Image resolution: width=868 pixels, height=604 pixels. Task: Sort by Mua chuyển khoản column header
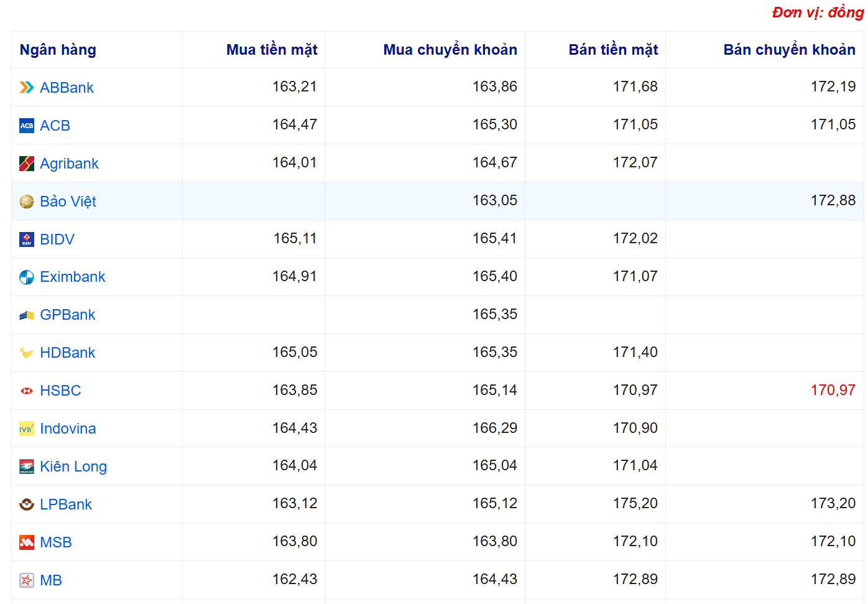coord(450,50)
